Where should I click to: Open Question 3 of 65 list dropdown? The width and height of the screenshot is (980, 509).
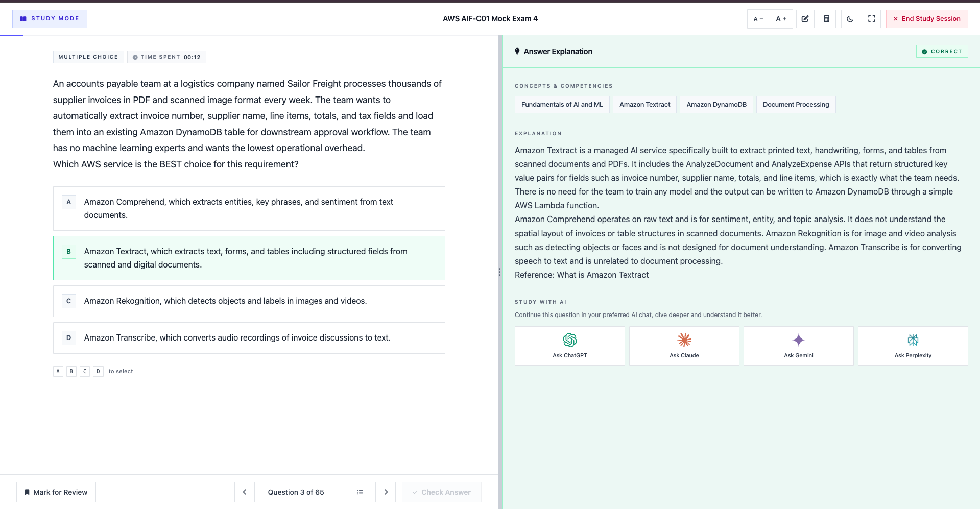(x=315, y=492)
